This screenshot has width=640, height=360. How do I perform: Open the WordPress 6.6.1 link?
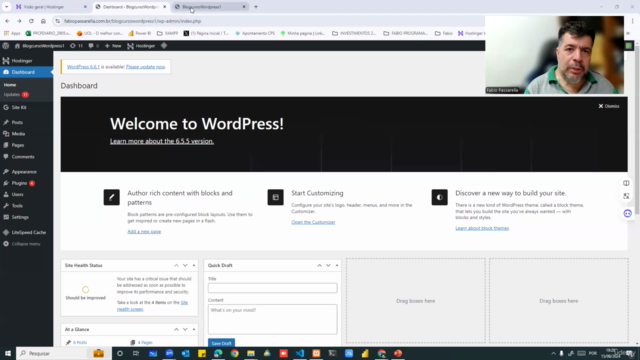click(x=83, y=67)
